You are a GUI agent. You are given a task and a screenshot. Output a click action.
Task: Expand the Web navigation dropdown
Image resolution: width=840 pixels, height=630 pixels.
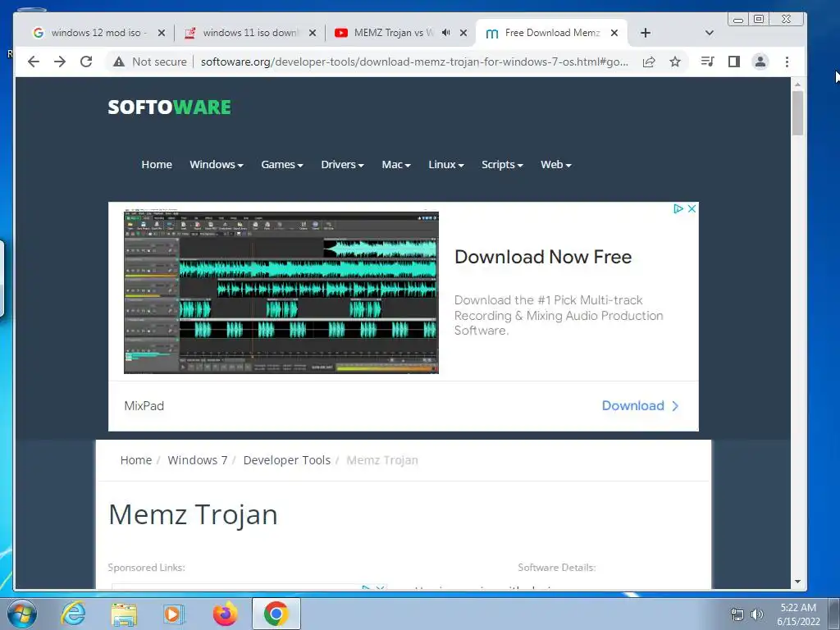(x=556, y=164)
